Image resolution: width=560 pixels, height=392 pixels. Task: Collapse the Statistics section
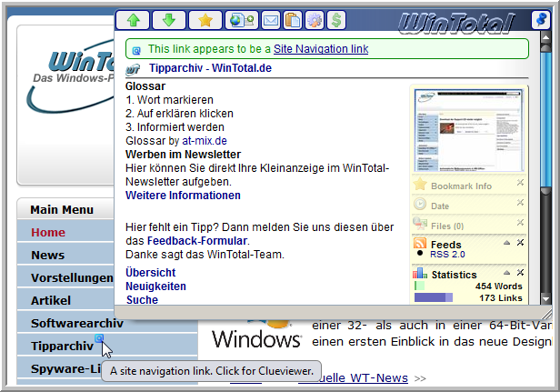pyautogui.click(x=506, y=273)
